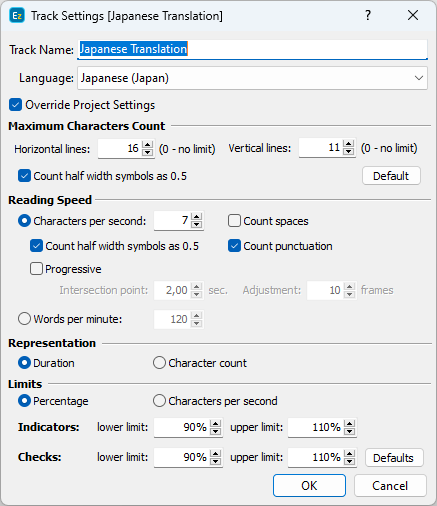This screenshot has height=506, width=437.
Task: Choose Characters per second limits option
Action: coord(159,401)
